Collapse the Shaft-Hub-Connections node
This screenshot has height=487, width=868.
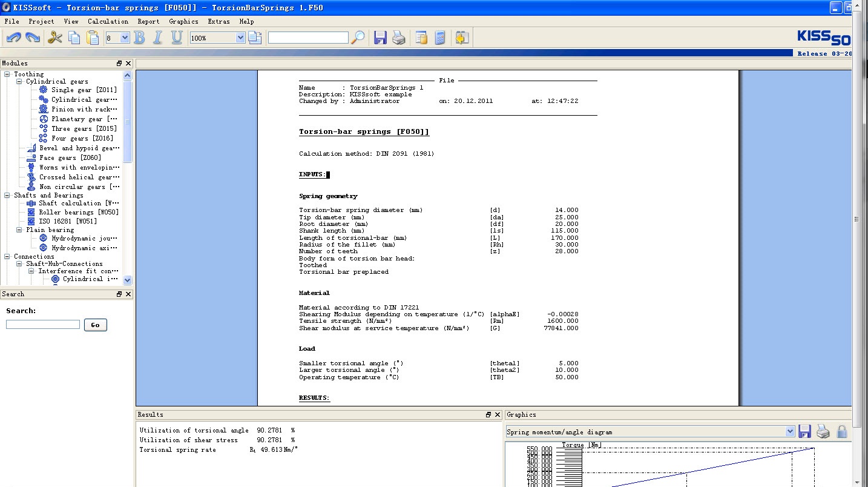click(19, 263)
